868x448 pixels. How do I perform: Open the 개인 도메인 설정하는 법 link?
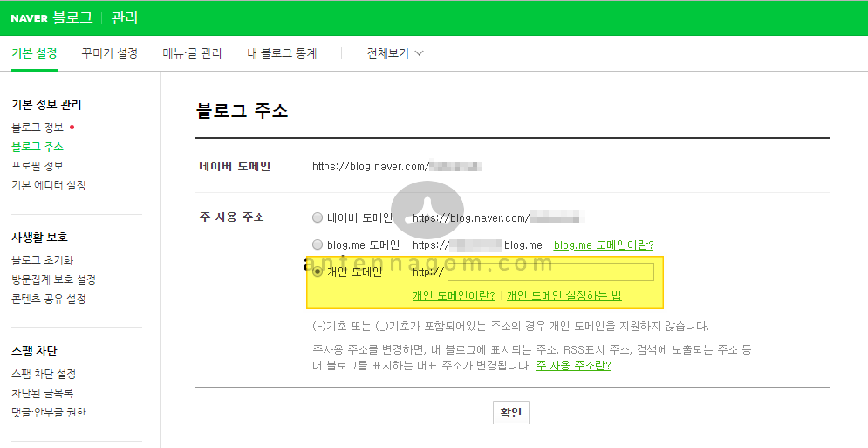[564, 295]
